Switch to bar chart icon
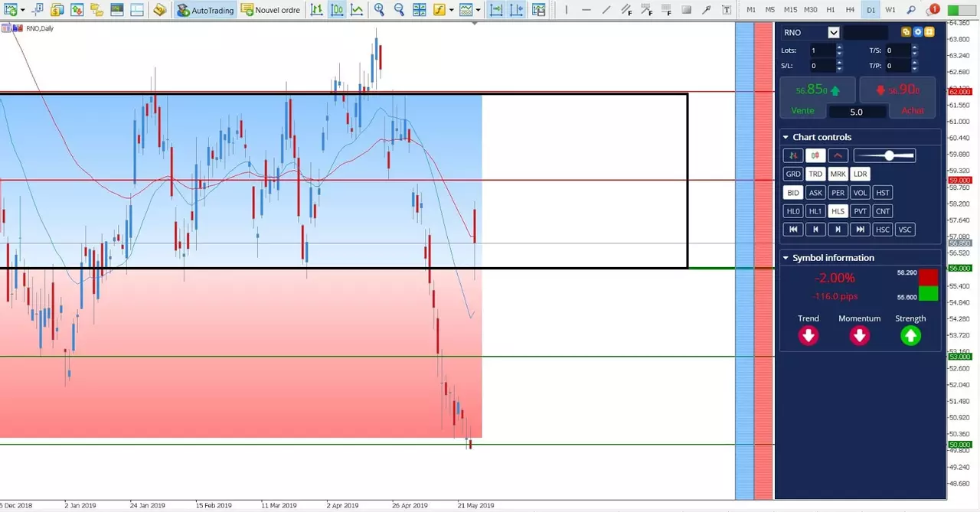980x512 pixels. click(316, 10)
